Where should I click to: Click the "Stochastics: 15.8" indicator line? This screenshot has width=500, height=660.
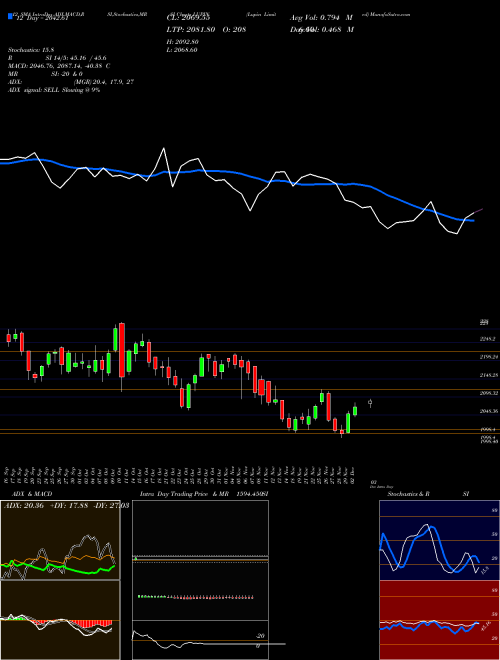coord(31,50)
